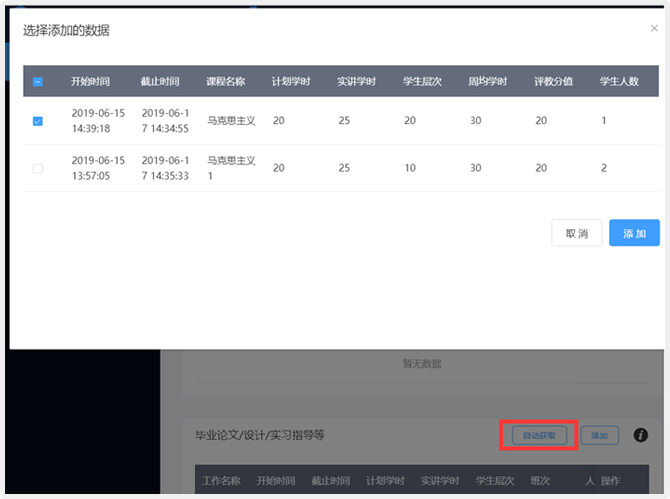Image resolution: width=670 pixels, height=499 pixels.
Task: Select the 2019-06-15 13:57:05 start time cell
Action: (98, 168)
